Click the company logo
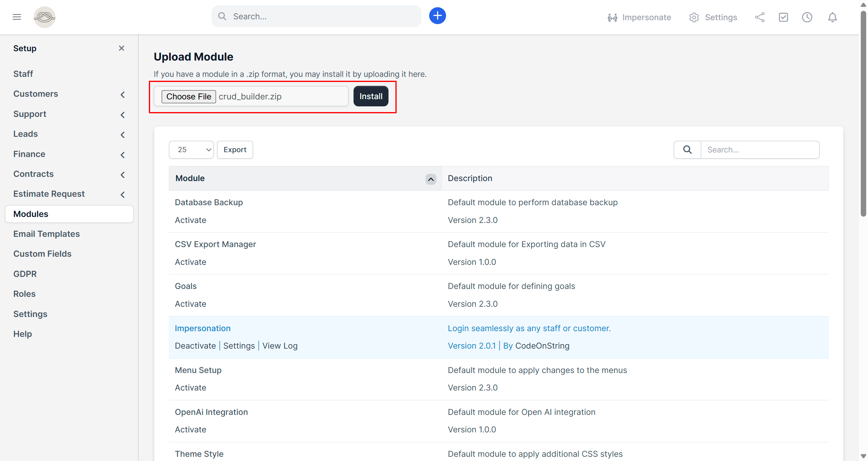The image size is (868, 461). click(x=45, y=17)
